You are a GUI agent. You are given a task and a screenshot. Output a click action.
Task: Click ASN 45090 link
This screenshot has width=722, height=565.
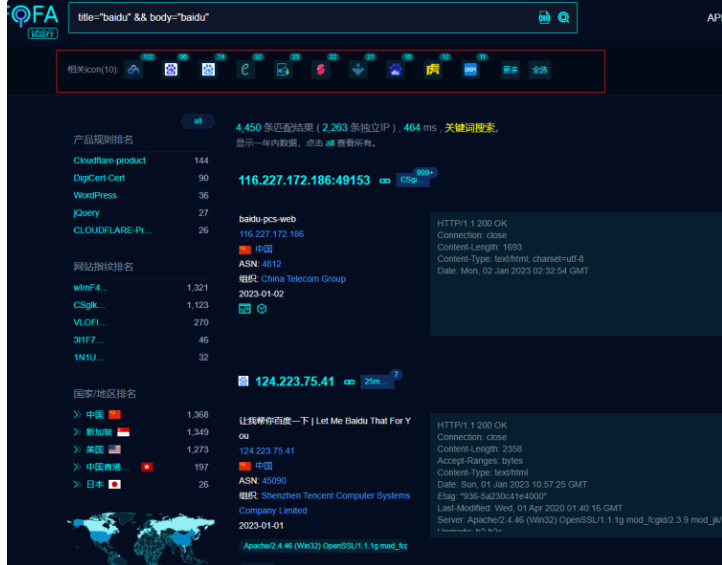[274, 481]
